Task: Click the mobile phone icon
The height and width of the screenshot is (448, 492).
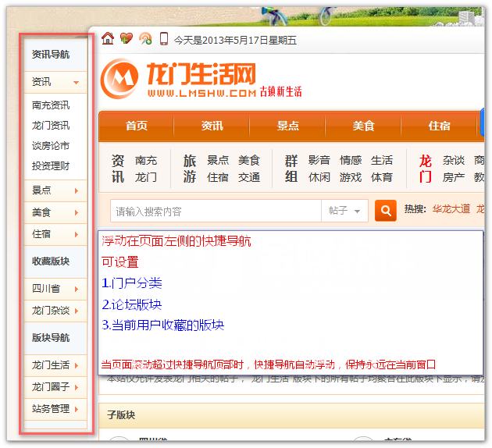Action: [x=164, y=39]
